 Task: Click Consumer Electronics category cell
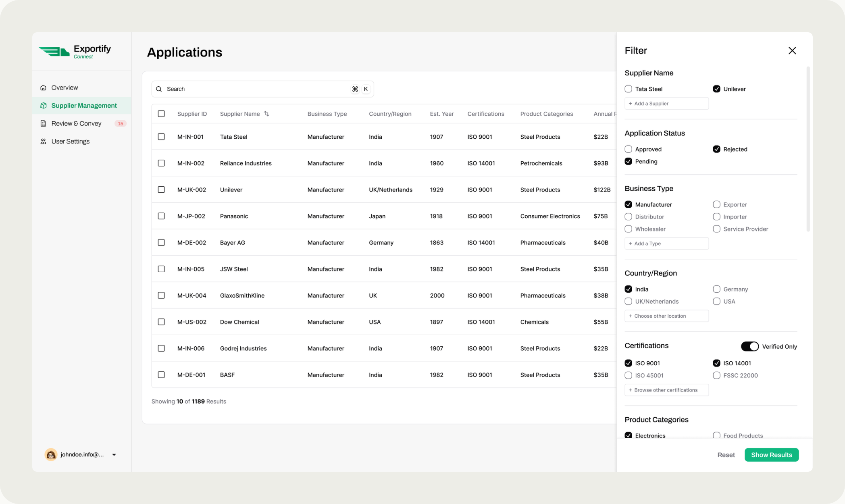coord(550,217)
